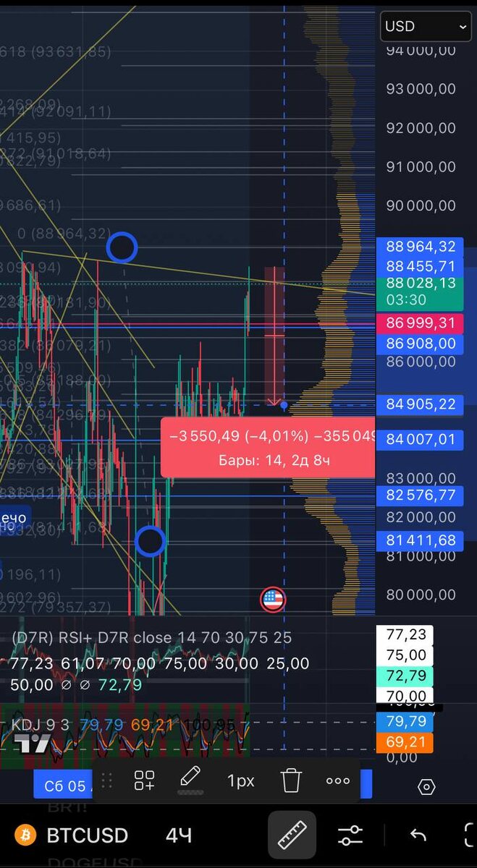This screenshot has height=868, width=477.
Task: Click the 88 455,71 price label
Action: tap(421, 265)
